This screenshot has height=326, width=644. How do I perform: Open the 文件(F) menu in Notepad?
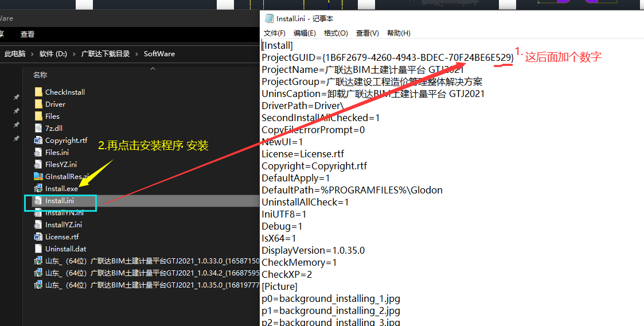274,33
